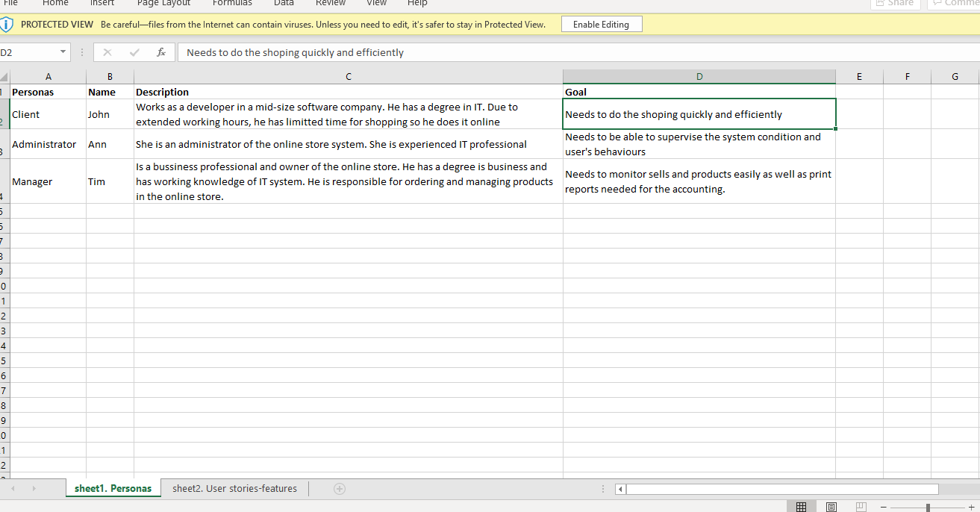980x512 pixels.
Task: Click the Zoom Out minus button
Action: coord(884,505)
